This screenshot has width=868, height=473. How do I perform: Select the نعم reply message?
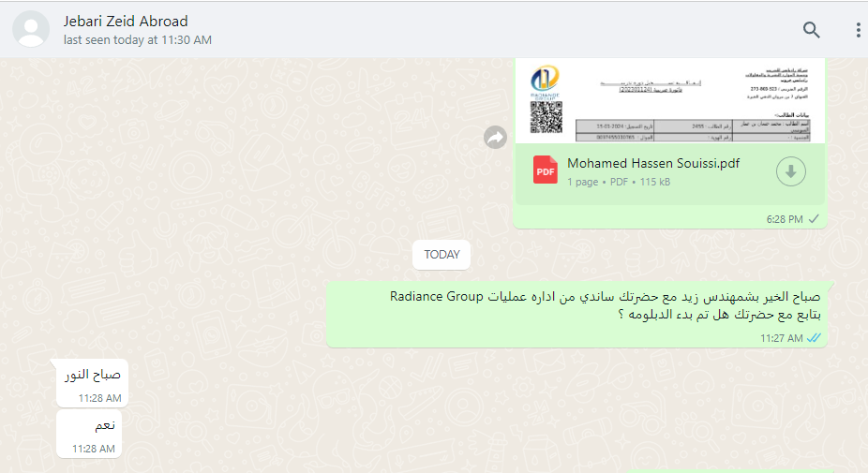point(89,434)
